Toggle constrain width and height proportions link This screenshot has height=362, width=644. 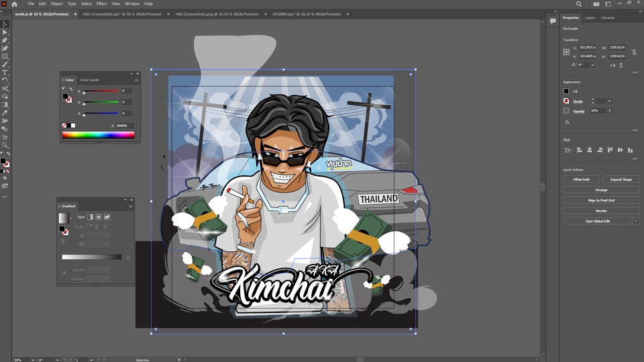tap(633, 52)
